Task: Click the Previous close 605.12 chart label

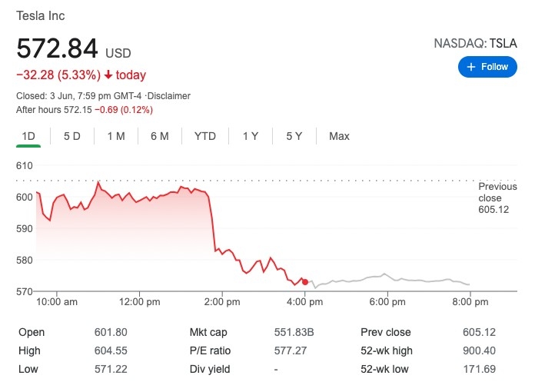Action: 497,198
